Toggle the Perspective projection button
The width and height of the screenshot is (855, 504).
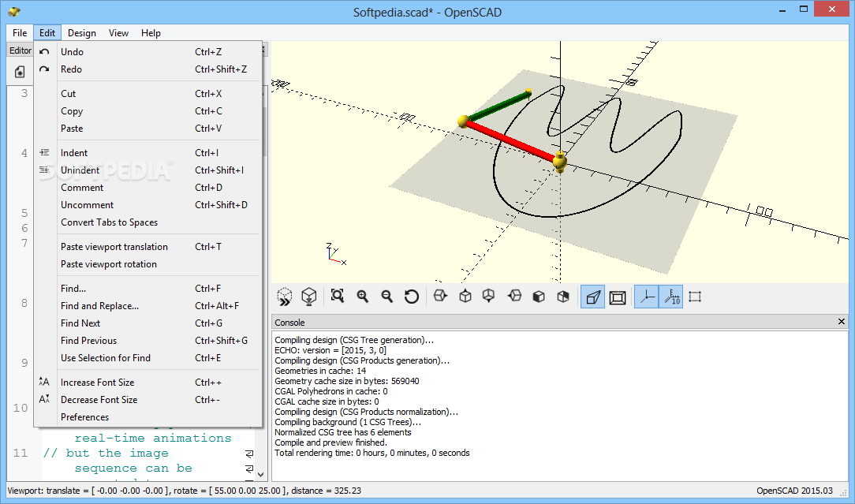coord(592,297)
